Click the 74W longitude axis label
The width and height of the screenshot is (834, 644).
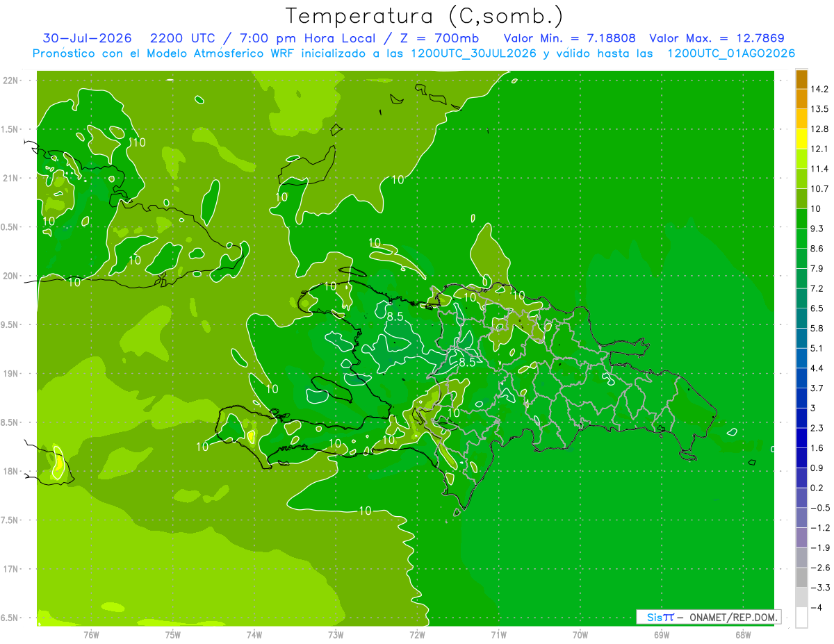coord(254,635)
